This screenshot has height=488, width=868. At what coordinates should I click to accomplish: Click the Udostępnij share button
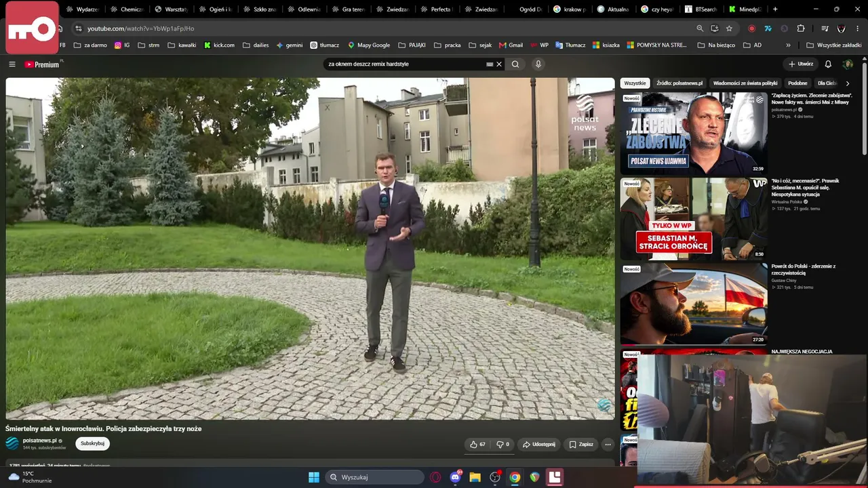click(538, 445)
